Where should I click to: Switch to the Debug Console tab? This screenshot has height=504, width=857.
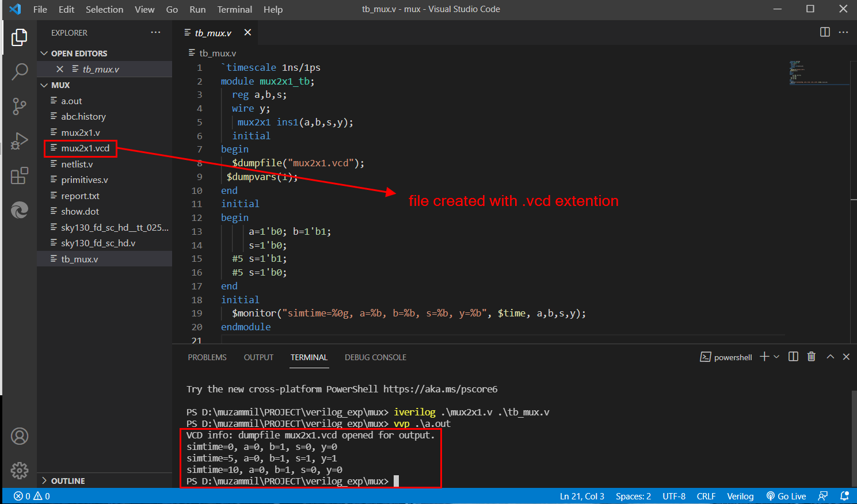point(375,357)
